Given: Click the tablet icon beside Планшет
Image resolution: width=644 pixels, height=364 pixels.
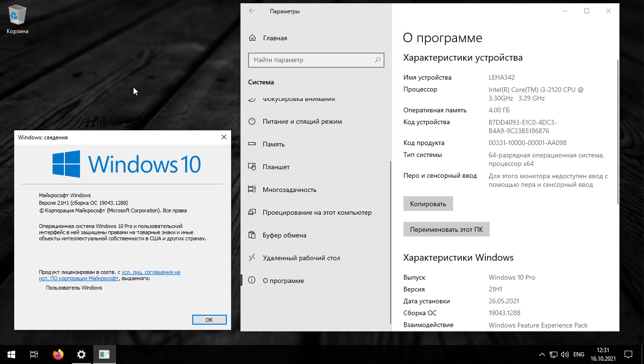Looking at the screenshot, I should [x=252, y=167].
